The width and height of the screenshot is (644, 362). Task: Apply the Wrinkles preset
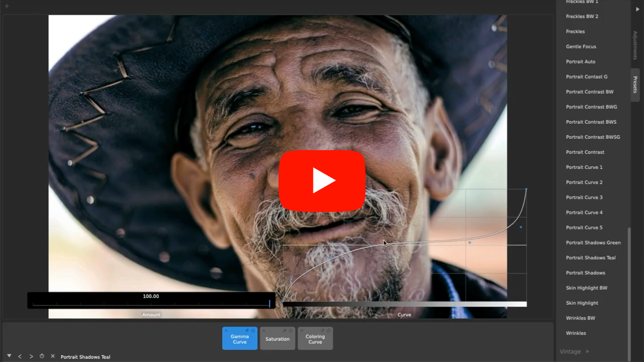pos(576,333)
